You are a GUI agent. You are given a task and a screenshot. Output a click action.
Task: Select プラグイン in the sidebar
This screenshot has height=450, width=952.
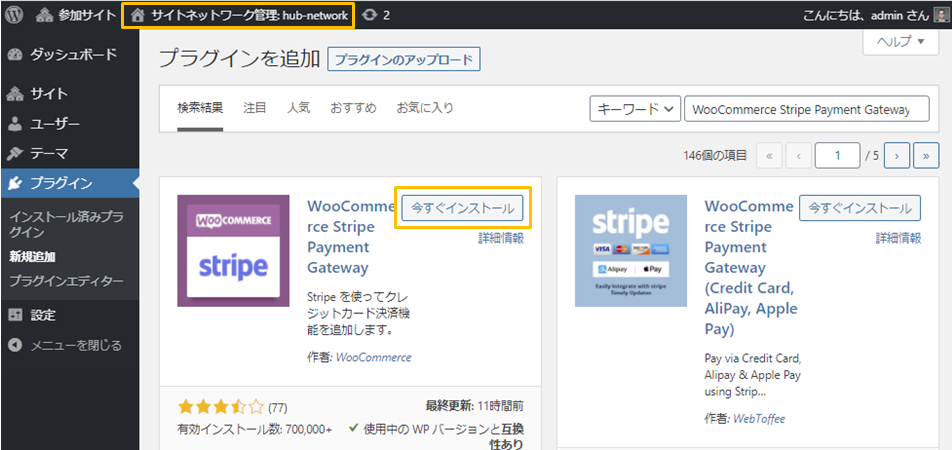tap(70, 183)
